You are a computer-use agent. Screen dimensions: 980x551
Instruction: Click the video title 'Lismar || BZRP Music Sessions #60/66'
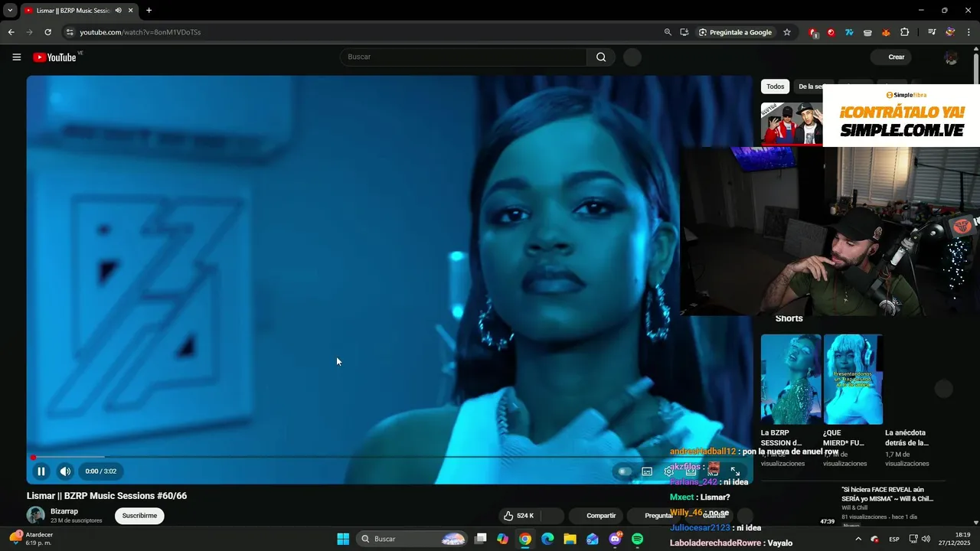pos(106,496)
